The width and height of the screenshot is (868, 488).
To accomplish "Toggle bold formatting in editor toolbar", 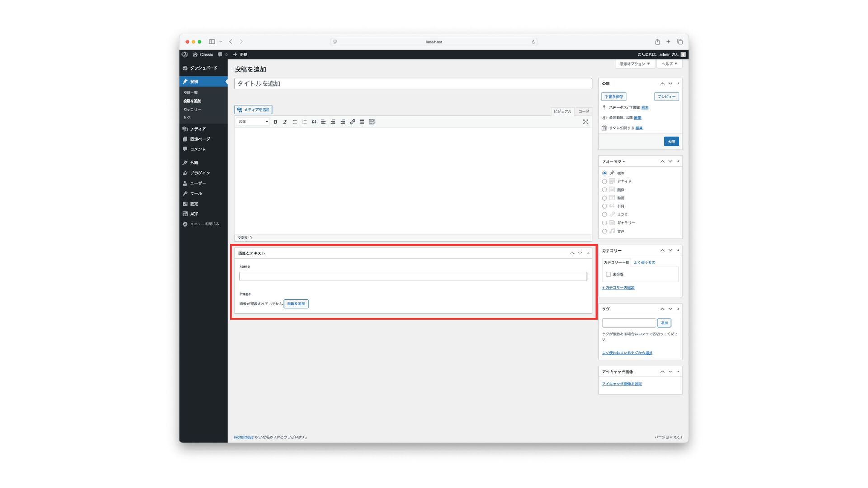I will click(x=275, y=122).
